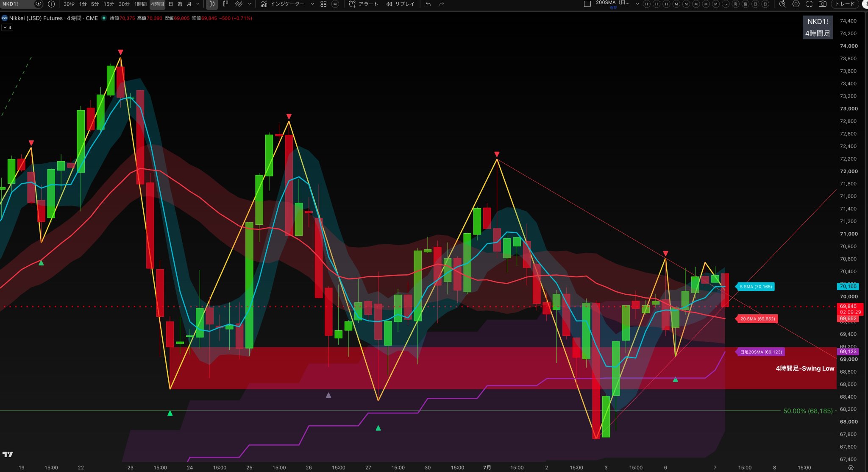
Task: Switch to the weekly 週 timeframe
Action: point(180,4)
